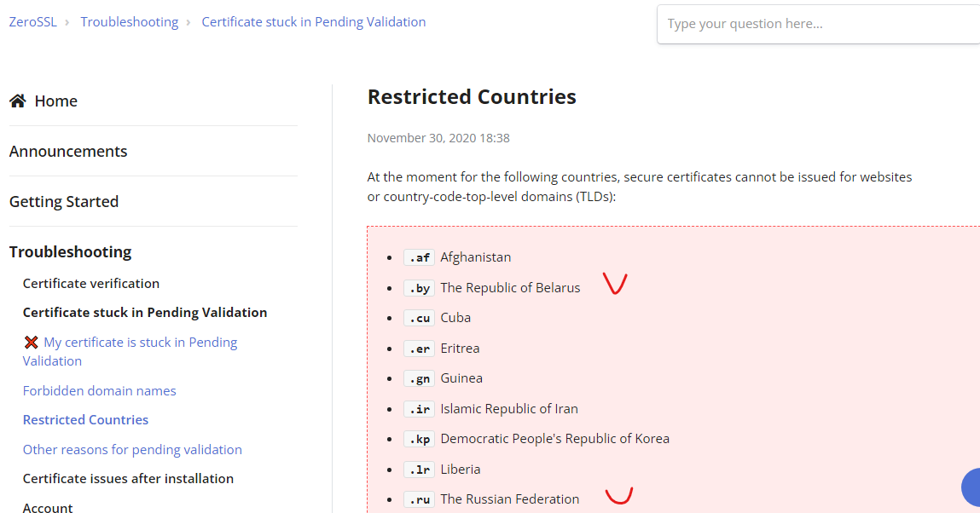Screen dimensions: 980x513
Task: Click the question search input field
Action: click(x=810, y=23)
